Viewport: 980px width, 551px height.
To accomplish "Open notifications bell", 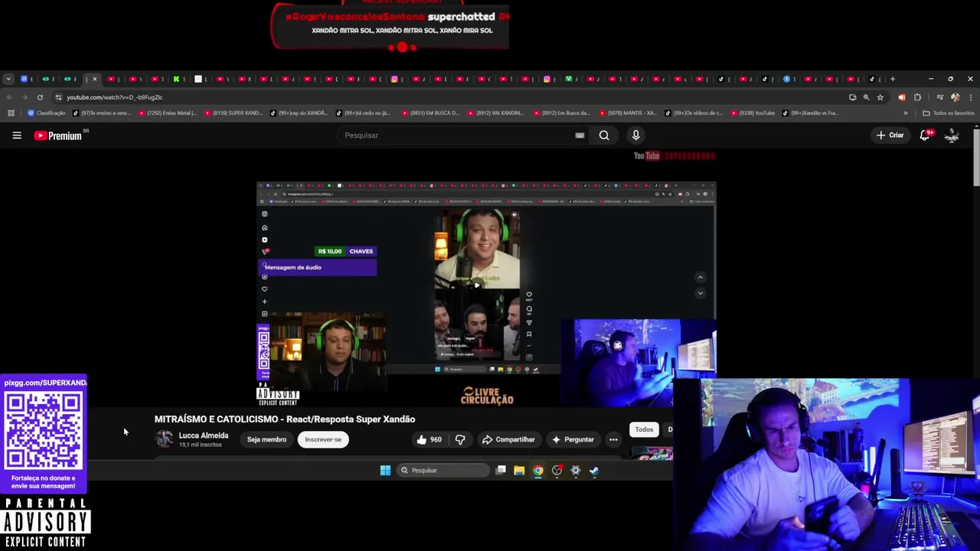I will (925, 135).
